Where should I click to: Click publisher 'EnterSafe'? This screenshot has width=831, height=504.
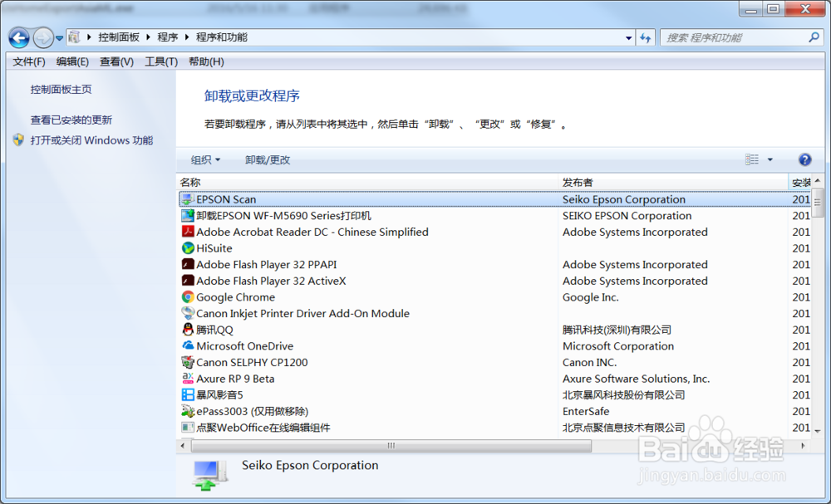(x=586, y=411)
